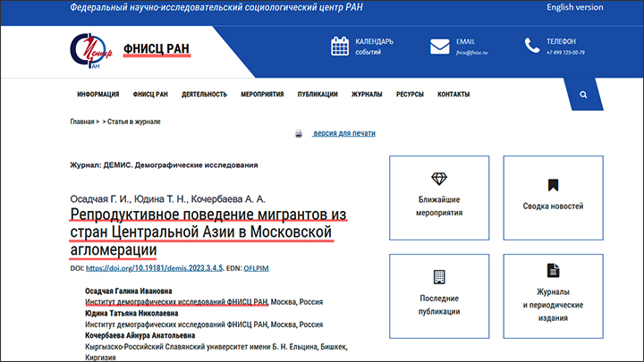The image size is (644, 362).
Task: Open Последние публикации card
Action: pos(439,297)
